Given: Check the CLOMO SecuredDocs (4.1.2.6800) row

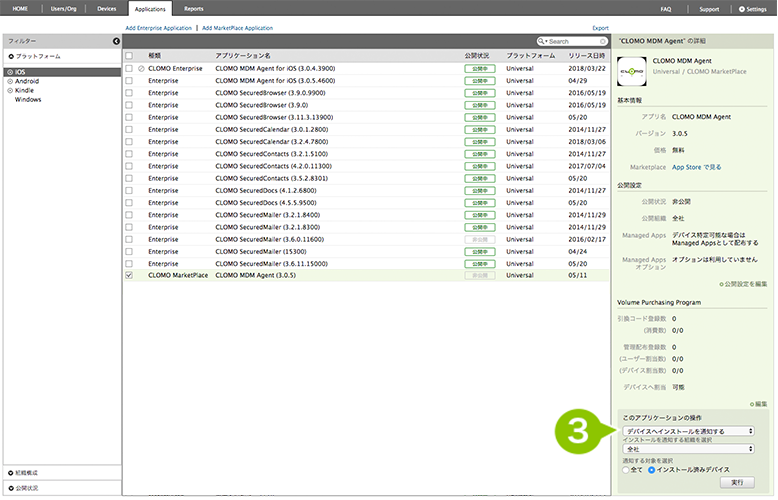Looking at the screenshot, I should [129, 190].
